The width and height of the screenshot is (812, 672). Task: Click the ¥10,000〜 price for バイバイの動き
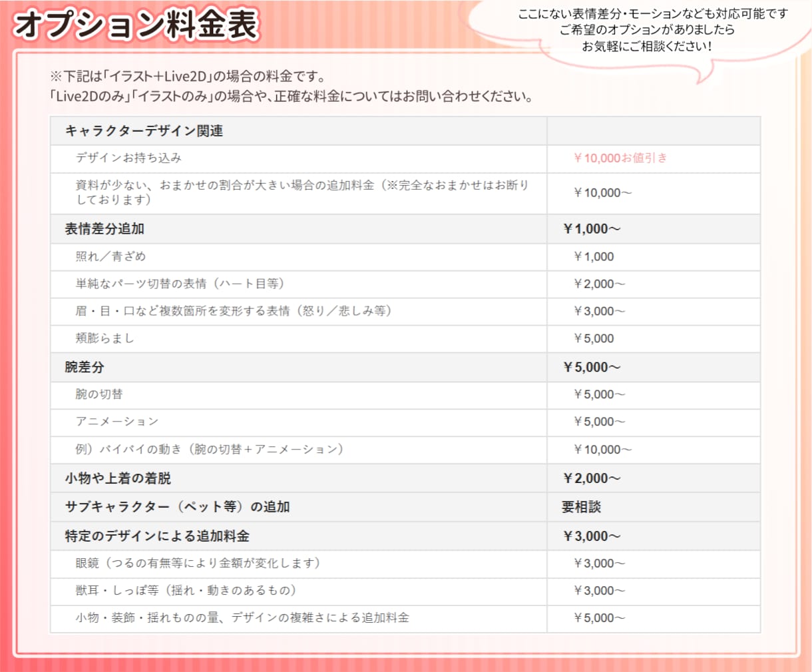click(x=602, y=450)
